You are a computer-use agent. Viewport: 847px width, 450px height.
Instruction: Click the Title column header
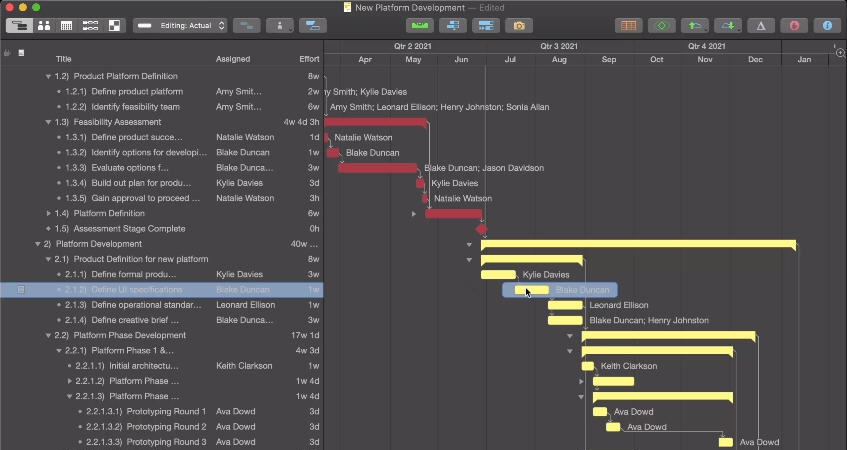pos(64,59)
